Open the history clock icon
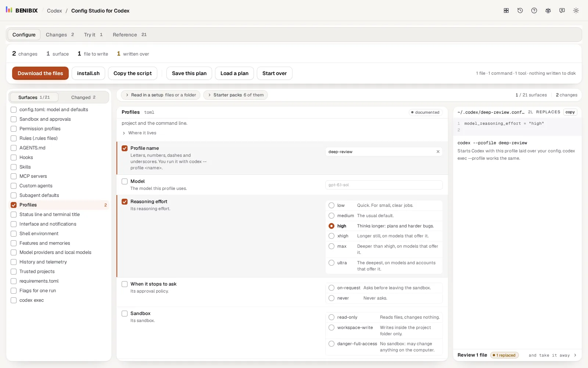 pos(520,11)
